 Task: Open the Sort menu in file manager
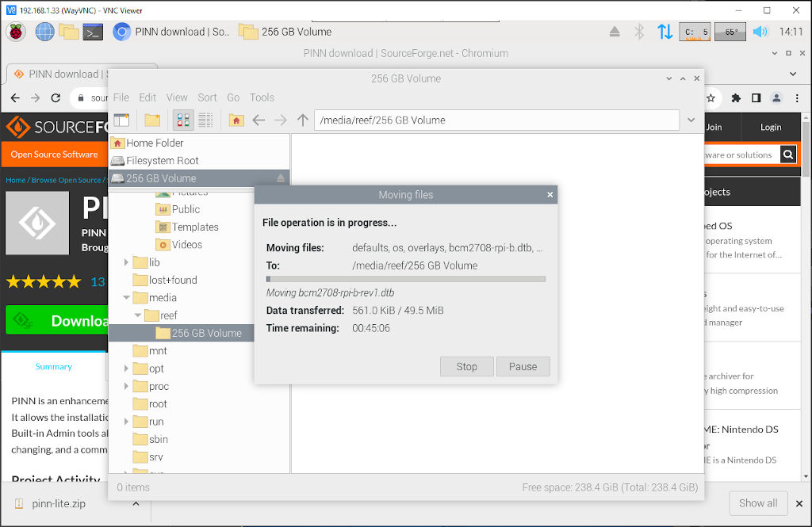[x=207, y=97]
